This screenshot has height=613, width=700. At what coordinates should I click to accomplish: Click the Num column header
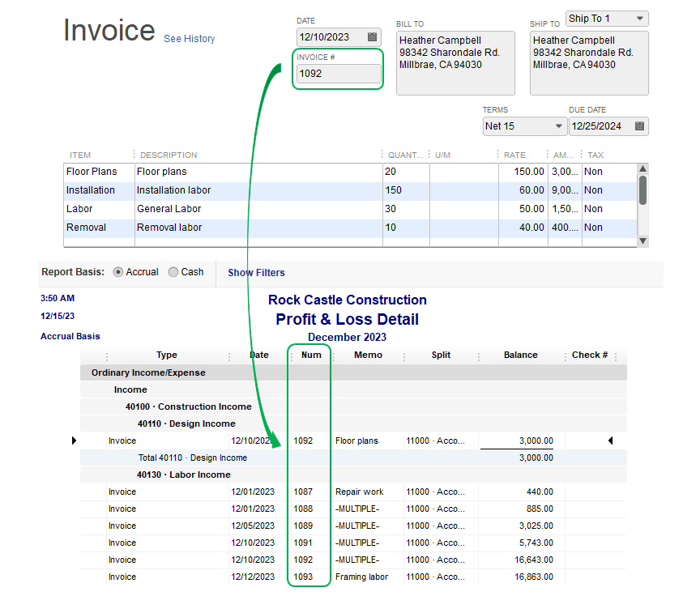[x=311, y=355]
